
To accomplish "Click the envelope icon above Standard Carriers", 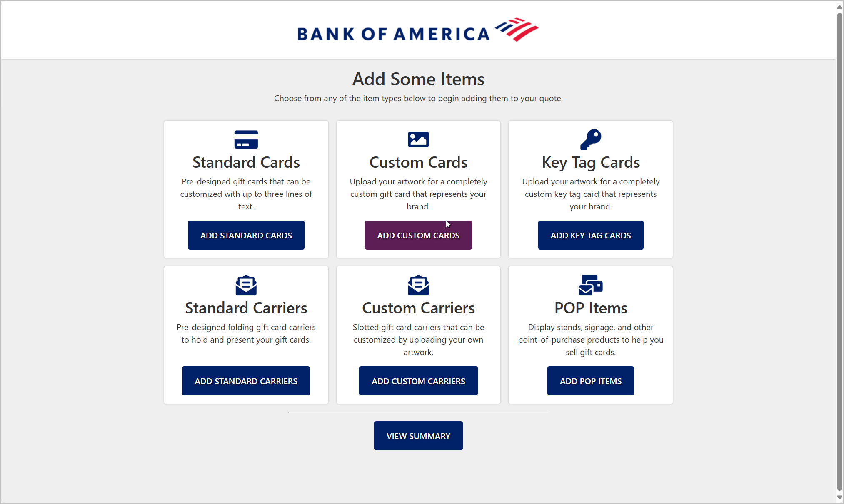I will tap(246, 285).
